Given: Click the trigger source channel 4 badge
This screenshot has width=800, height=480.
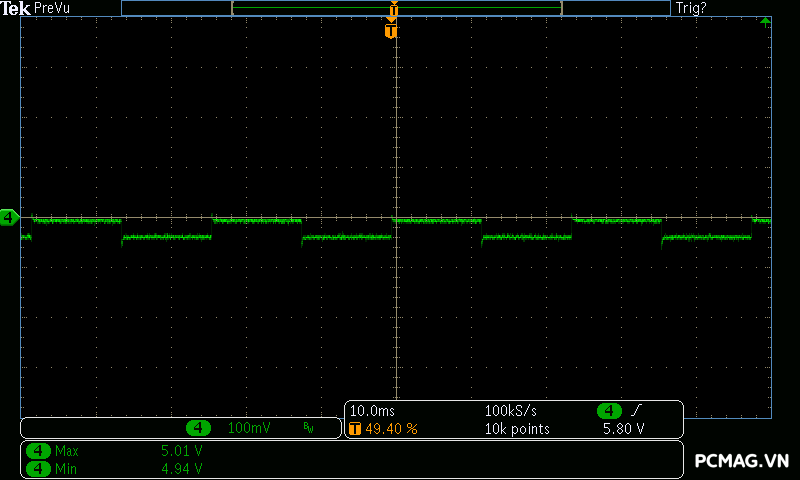Looking at the screenshot, I should click(609, 411).
